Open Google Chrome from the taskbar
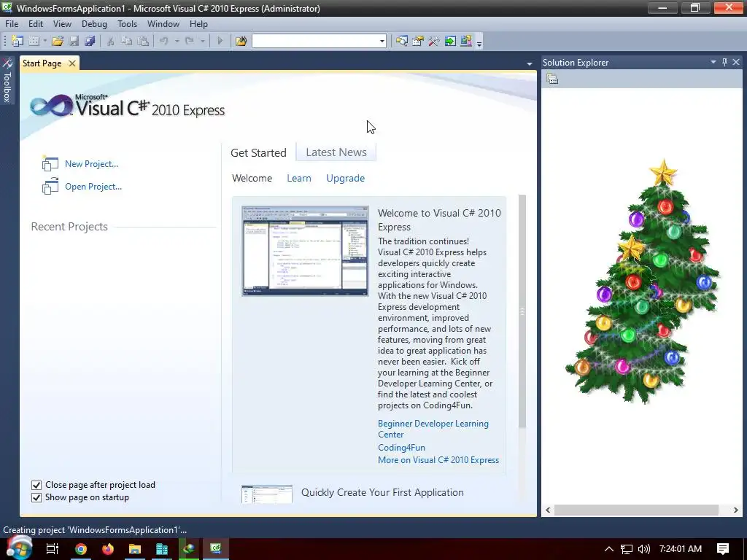Image resolution: width=747 pixels, height=560 pixels. pyautogui.click(x=81, y=549)
